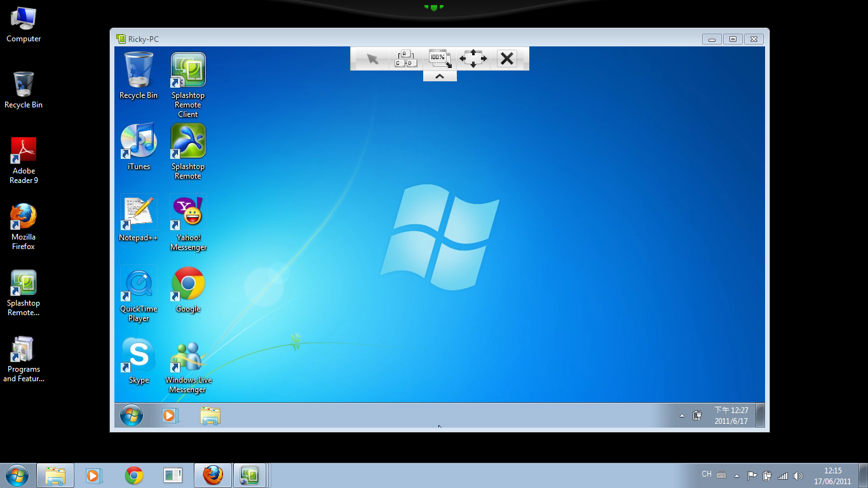Open the local clock showing 12:15

coord(832,476)
